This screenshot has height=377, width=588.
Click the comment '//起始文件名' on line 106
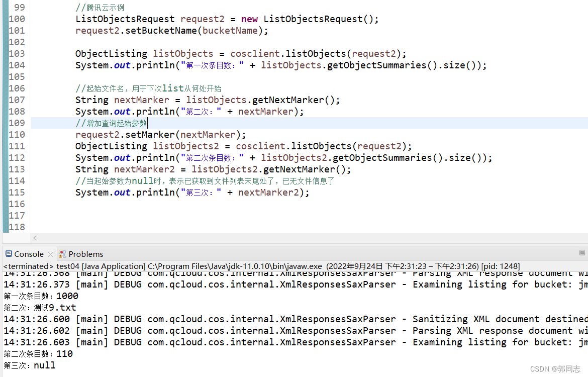pyautogui.click(x=100, y=88)
